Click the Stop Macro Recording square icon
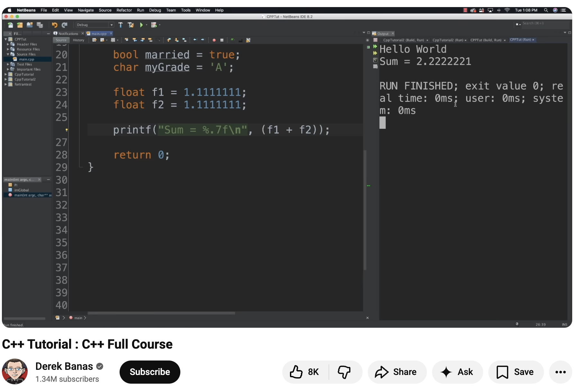578x392 pixels. [222, 40]
